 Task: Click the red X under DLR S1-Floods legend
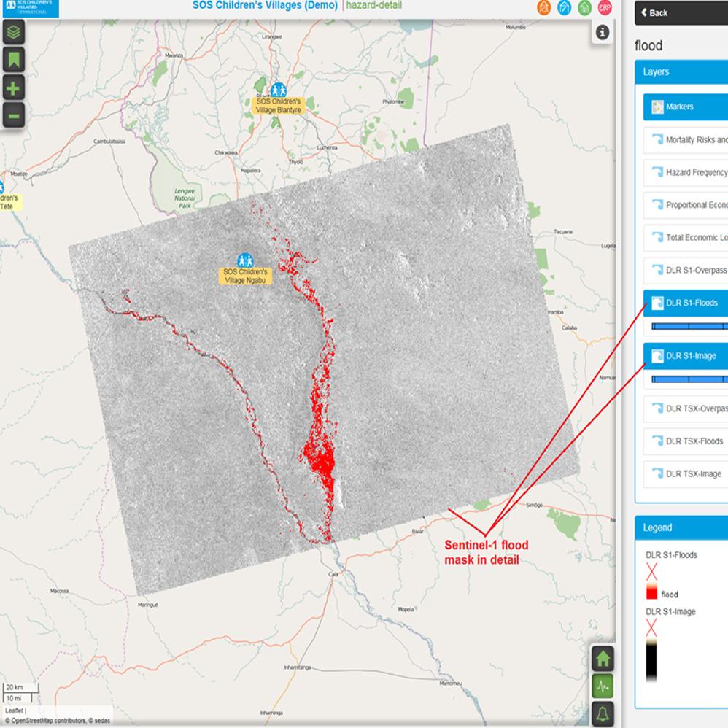pyautogui.click(x=651, y=571)
